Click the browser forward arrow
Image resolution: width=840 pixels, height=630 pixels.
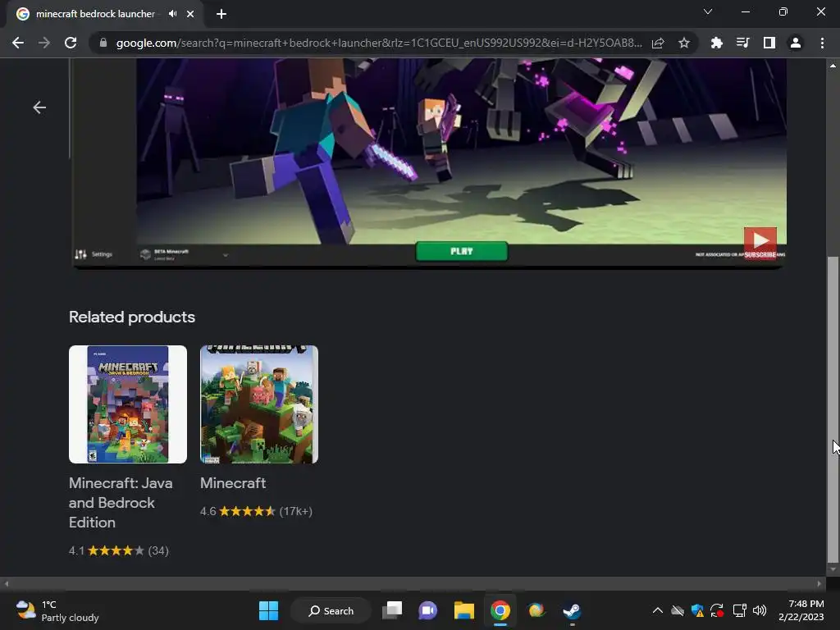[44, 43]
